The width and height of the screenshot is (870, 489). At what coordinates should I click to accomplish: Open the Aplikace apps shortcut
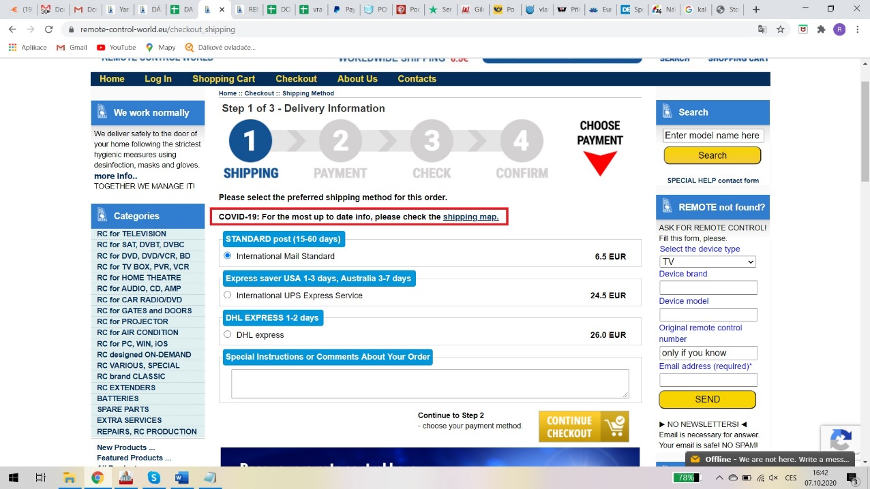pyautogui.click(x=28, y=48)
